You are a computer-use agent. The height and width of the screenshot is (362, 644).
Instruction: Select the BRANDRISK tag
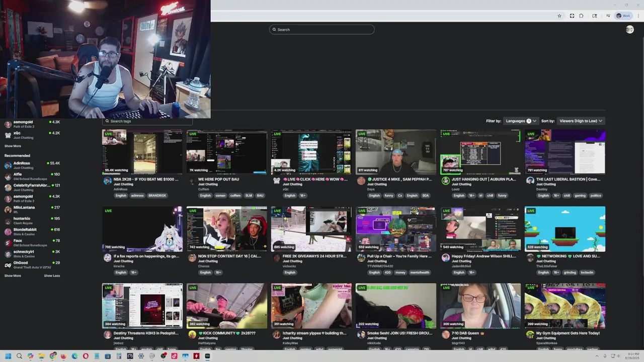coord(157,196)
